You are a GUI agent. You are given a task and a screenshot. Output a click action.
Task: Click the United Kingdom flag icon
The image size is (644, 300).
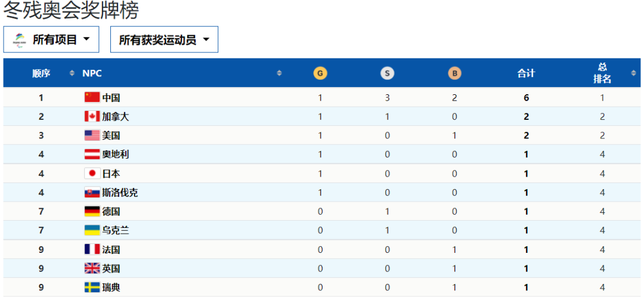pos(92,268)
